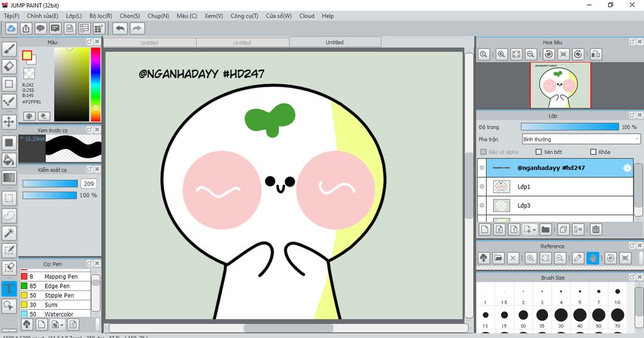Viewport: 644px width, 338px height.
Task: Select the Magic Wand tool
Action: 9,233
